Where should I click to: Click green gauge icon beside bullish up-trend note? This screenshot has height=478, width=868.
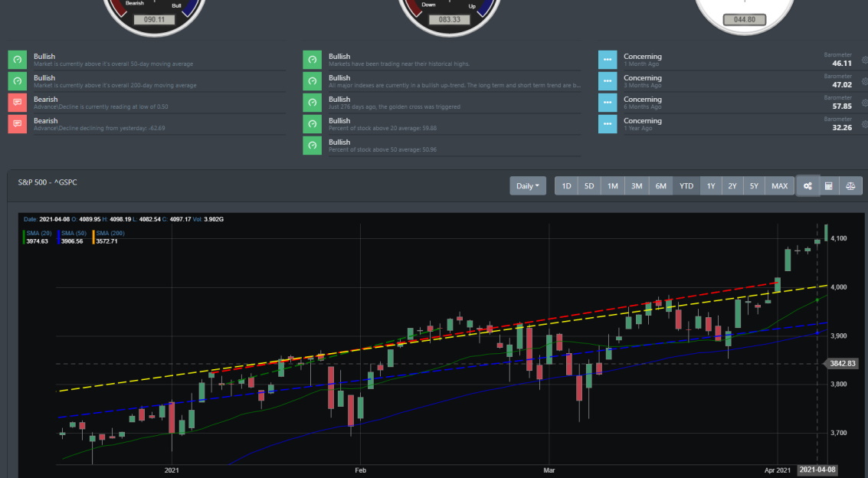point(313,81)
